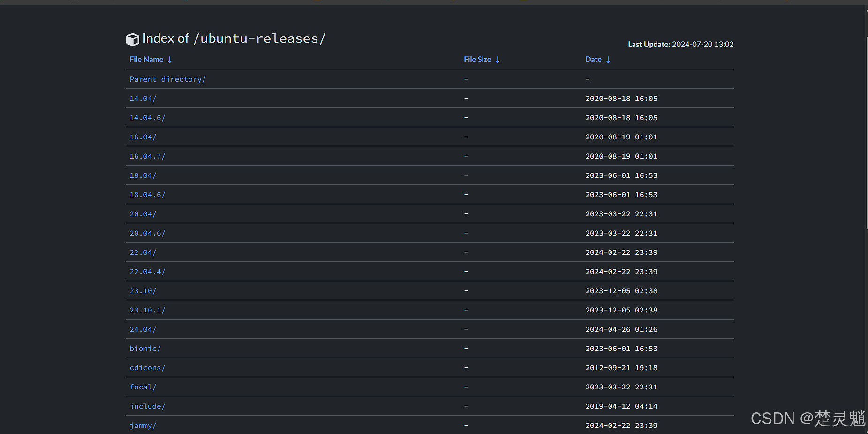Open the 22.04/ folder

[143, 252]
